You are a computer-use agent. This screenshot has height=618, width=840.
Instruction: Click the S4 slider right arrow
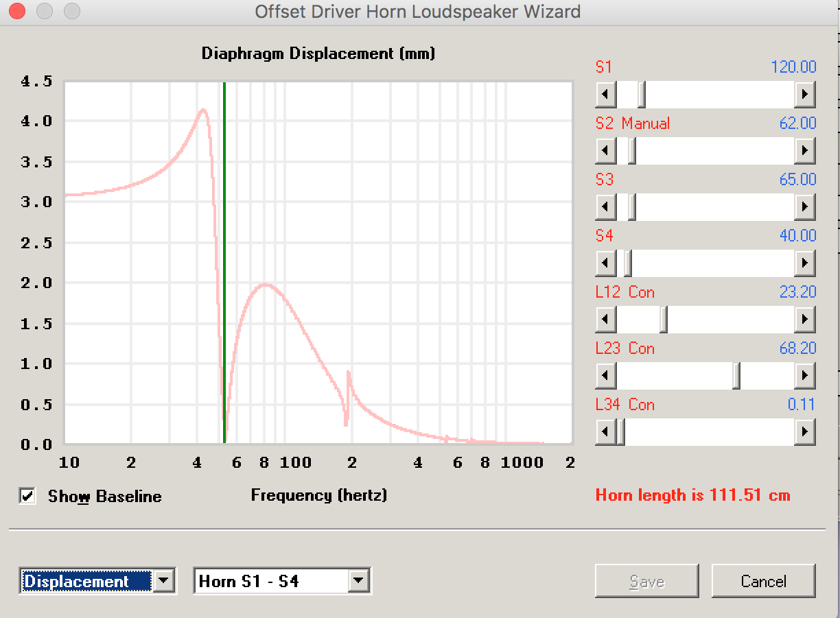(804, 263)
